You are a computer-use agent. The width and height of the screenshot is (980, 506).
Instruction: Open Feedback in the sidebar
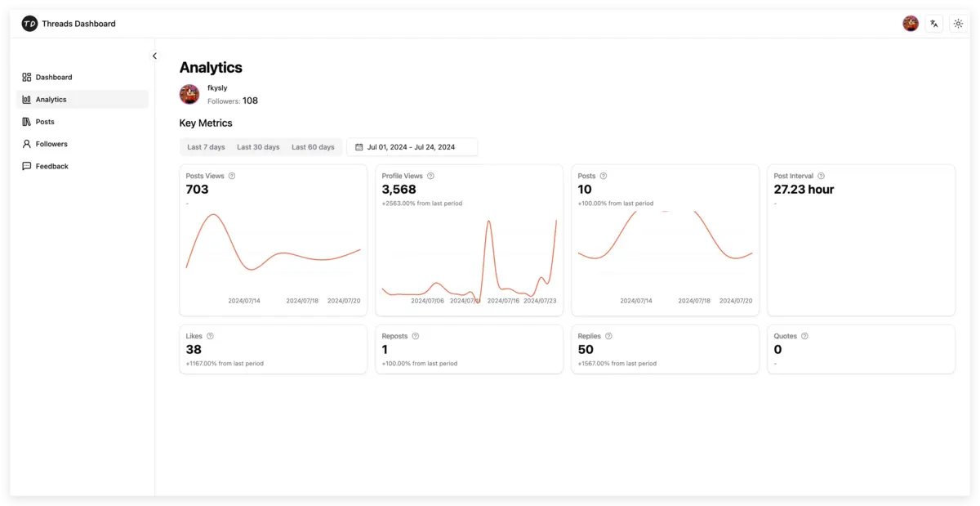point(82,166)
